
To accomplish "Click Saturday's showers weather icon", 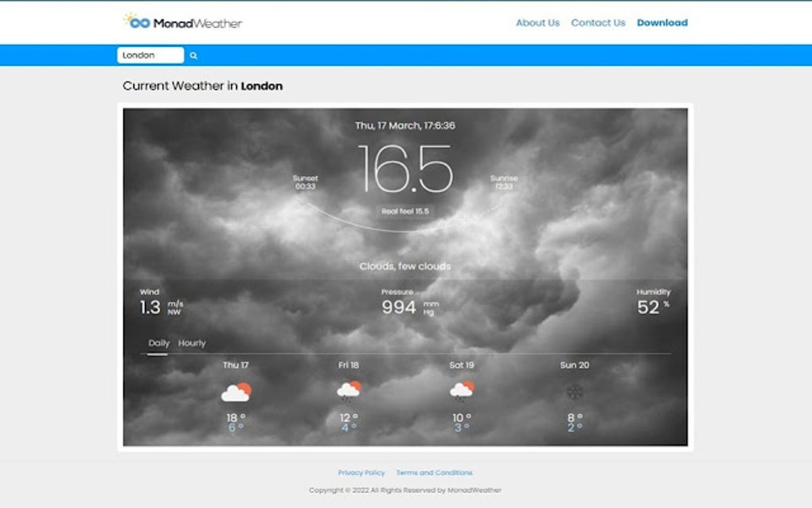I will [460, 390].
